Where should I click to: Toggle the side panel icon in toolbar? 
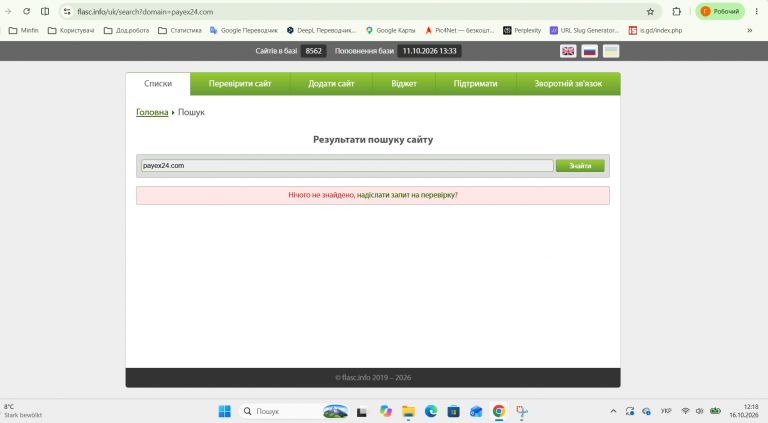pyautogui.click(x=45, y=11)
